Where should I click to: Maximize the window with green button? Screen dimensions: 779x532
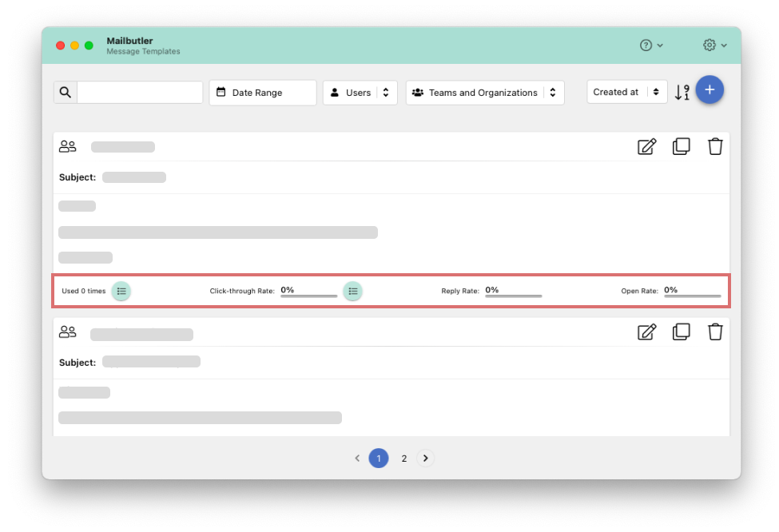click(x=89, y=46)
